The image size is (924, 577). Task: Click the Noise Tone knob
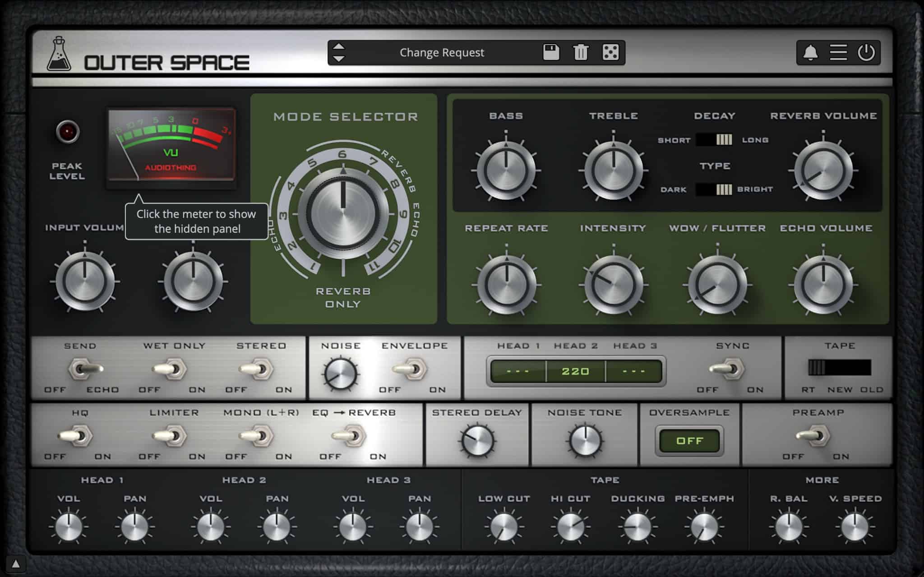point(585,440)
